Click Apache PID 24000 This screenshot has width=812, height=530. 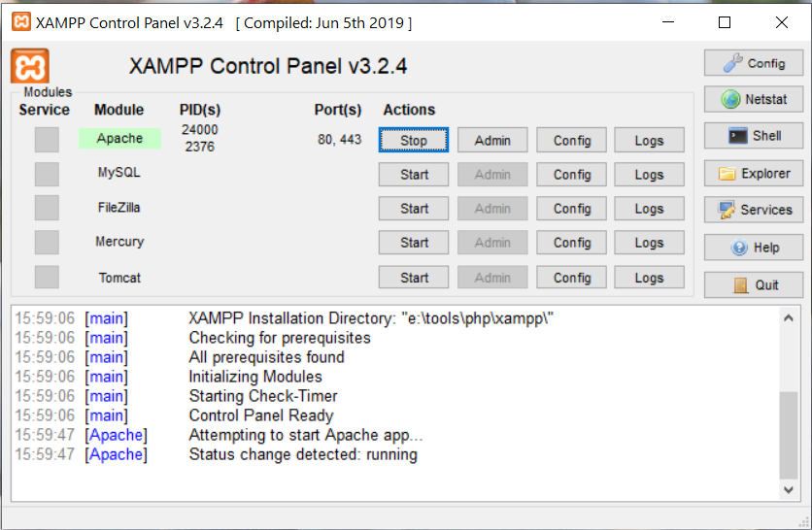tap(200, 129)
